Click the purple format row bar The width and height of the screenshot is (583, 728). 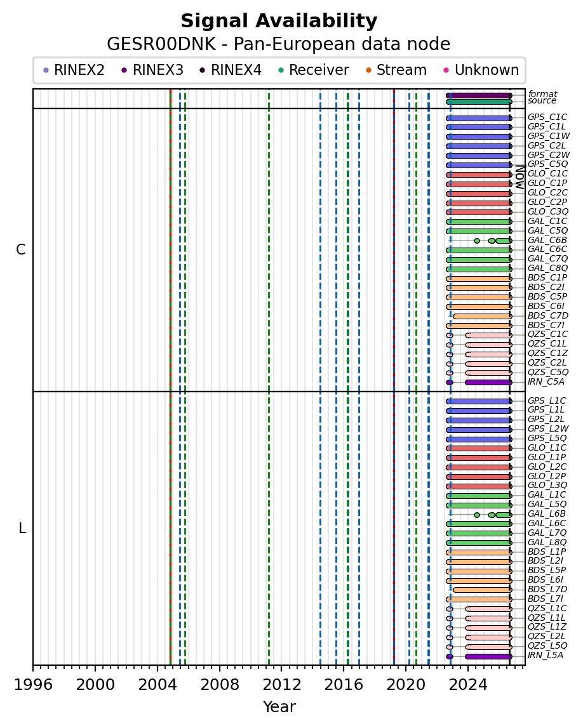(x=479, y=96)
